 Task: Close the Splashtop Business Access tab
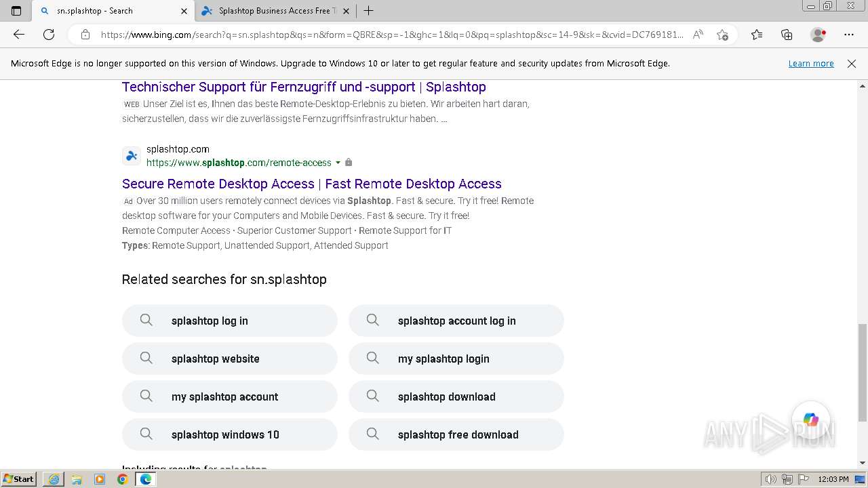[x=347, y=11]
